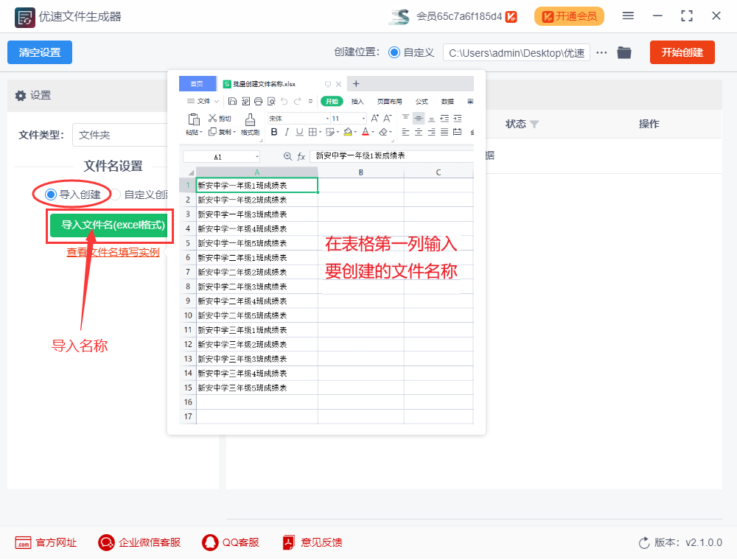
Task: Open QQ customer service
Action: (230, 542)
